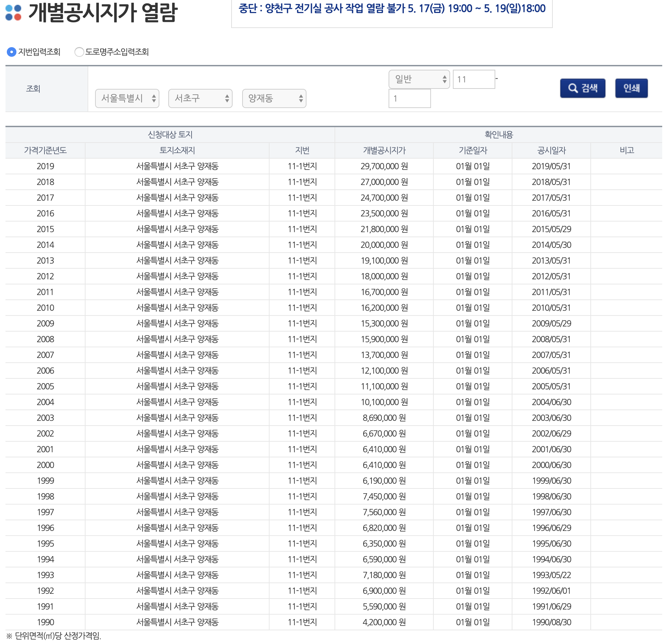
Task: Click the 공시일자 column header
Action: pos(551,150)
